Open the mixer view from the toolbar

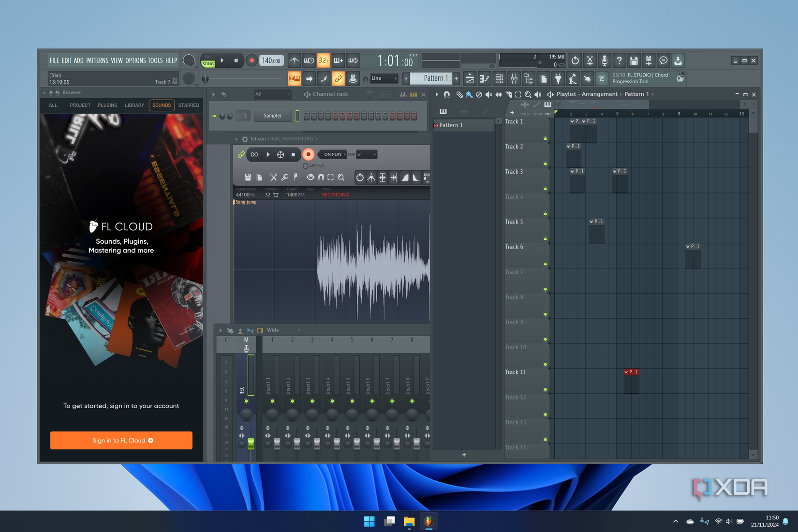click(514, 78)
